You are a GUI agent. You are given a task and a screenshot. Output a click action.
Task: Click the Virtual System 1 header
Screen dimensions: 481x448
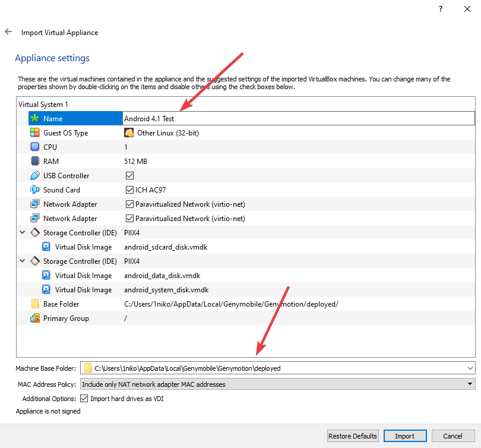pos(43,105)
